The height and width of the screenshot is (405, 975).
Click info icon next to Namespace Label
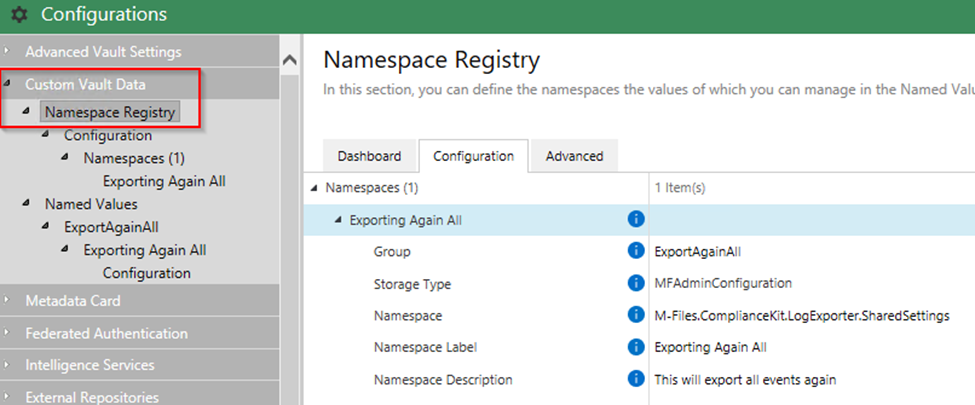tap(635, 347)
